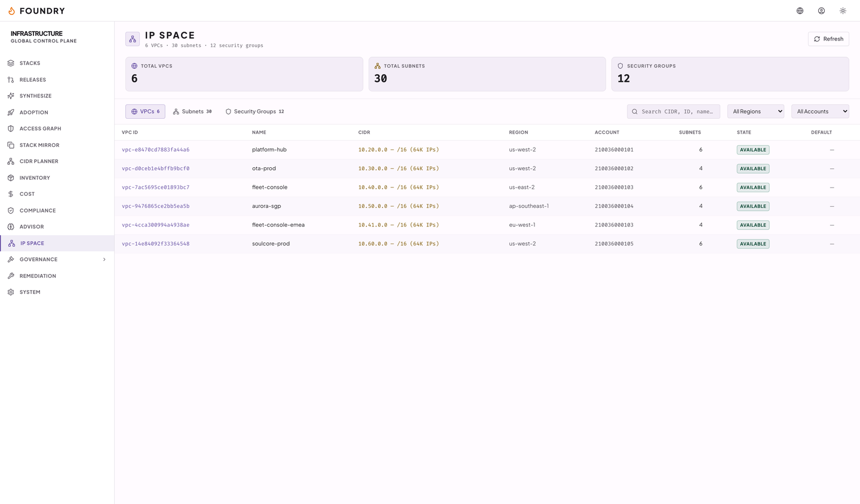Click the VPC ID column header
Screen dimensions: 860x504
point(130,133)
